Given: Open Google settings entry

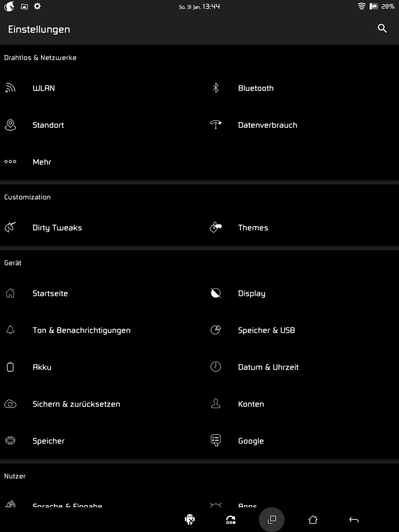Looking at the screenshot, I should click(x=251, y=441).
